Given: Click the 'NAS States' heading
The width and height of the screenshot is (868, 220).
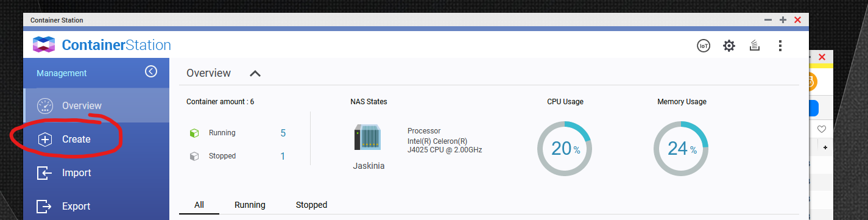Looking at the screenshot, I should tap(369, 102).
